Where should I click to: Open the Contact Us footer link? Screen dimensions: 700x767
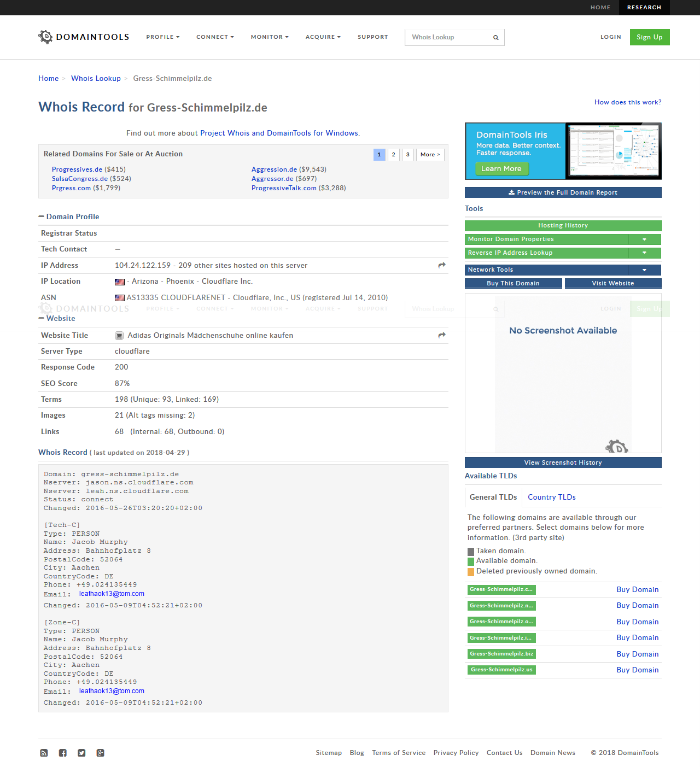coord(504,753)
